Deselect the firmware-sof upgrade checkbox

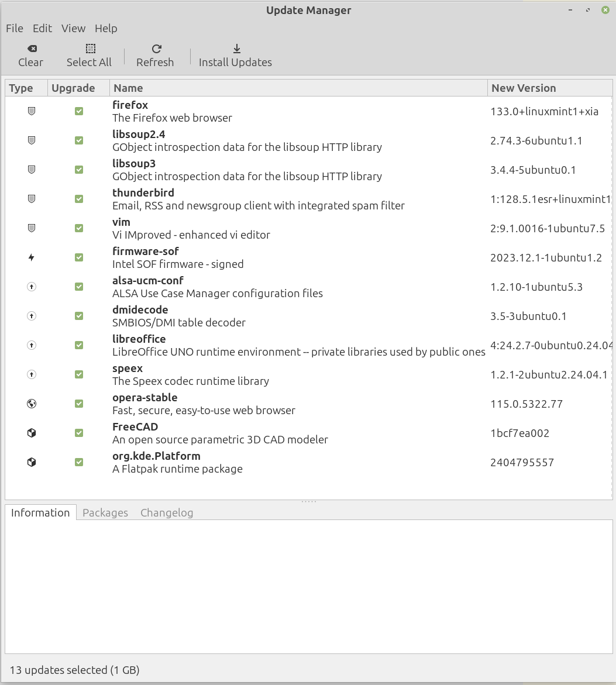[x=78, y=257]
